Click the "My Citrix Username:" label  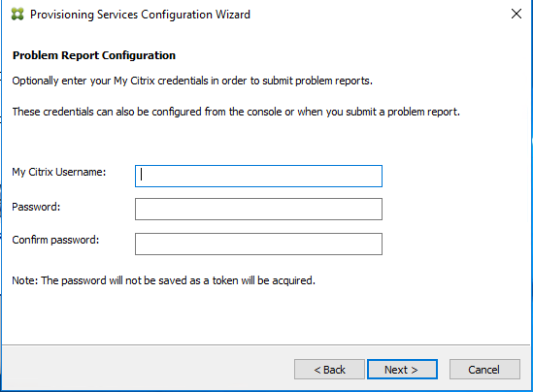tap(59, 172)
